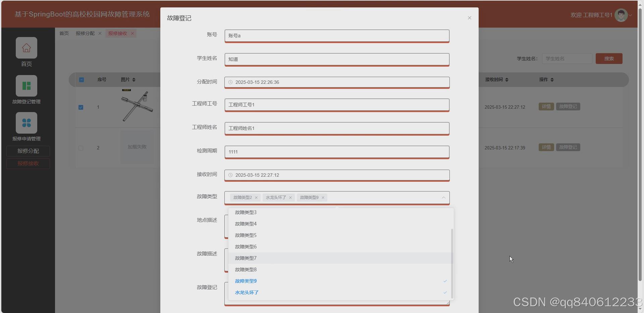Remove the 水龙头坏了 tag
This screenshot has height=313, width=644.
coord(290,197)
